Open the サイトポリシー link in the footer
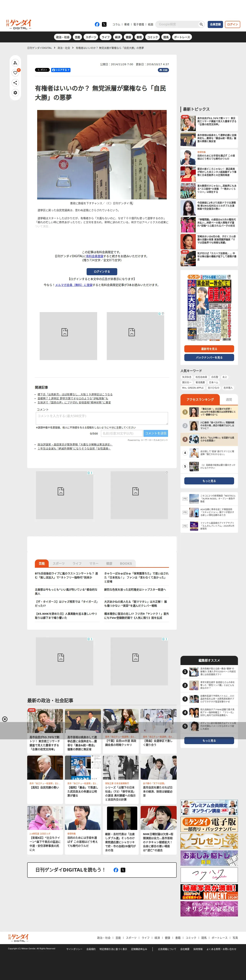This screenshot has width=246, height=980. [x=74, y=949]
